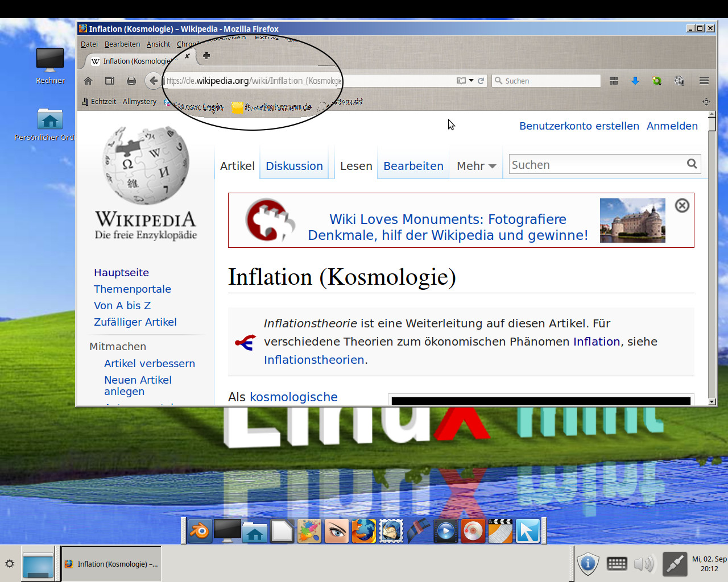The image size is (728, 582).
Task: Switch to the Diskussion tab
Action: point(294,166)
